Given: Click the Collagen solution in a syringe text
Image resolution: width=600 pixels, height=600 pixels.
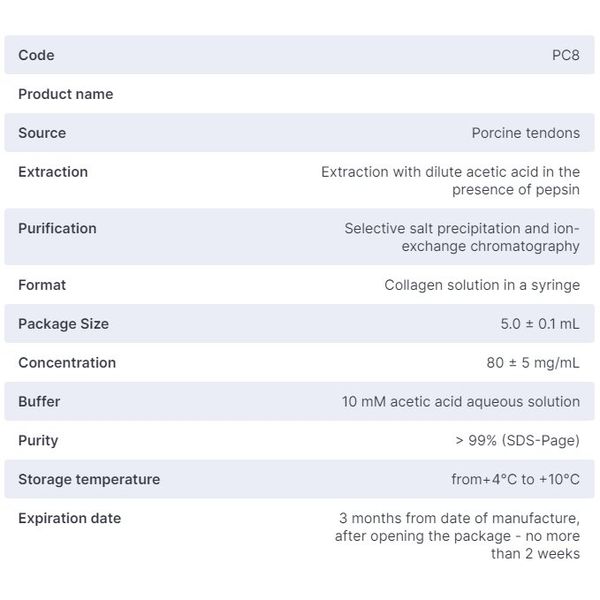Looking at the screenshot, I should (x=482, y=285).
